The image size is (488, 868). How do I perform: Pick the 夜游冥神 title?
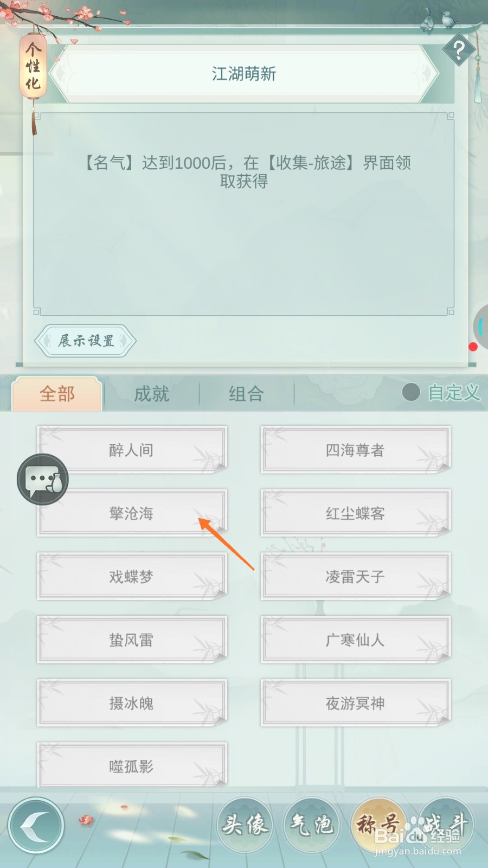click(x=356, y=704)
